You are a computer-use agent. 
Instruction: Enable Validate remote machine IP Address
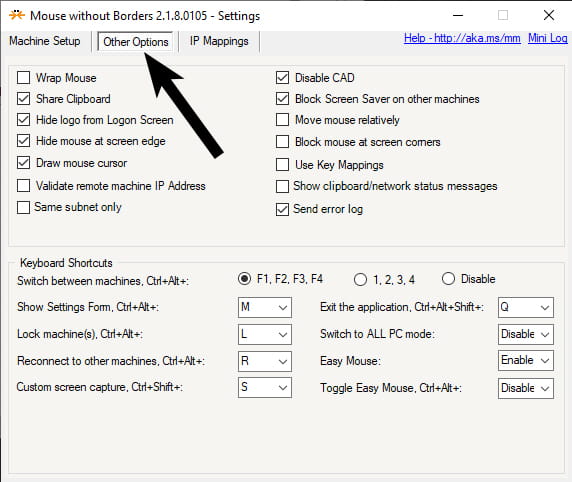point(24,185)
